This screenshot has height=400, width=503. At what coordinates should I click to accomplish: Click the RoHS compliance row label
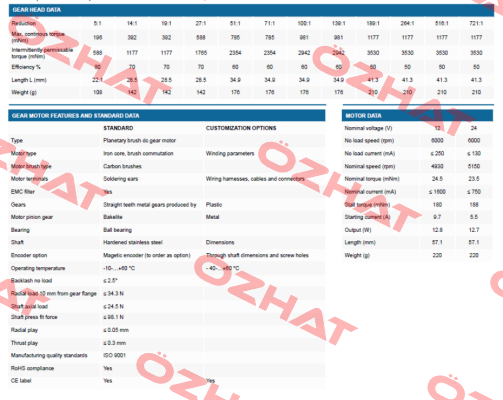point(32,368)
